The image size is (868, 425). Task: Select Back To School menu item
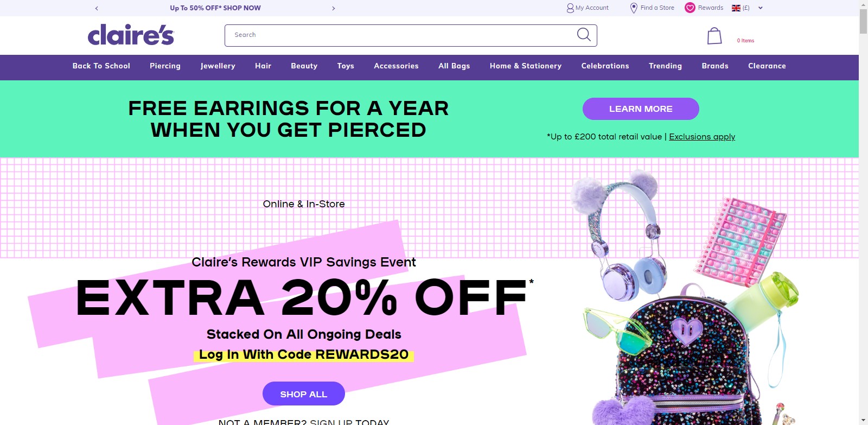tap(101, 66)
